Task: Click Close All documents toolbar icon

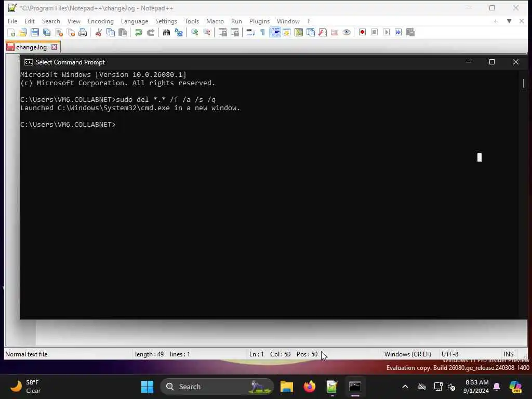Action: (x=71, y=32)
